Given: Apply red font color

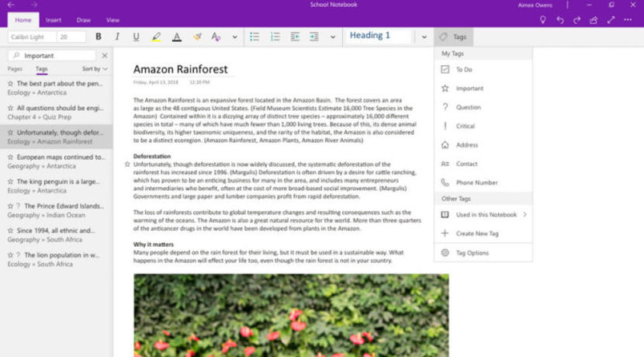Looking at the screenshot, I should [x=177, y=36].
